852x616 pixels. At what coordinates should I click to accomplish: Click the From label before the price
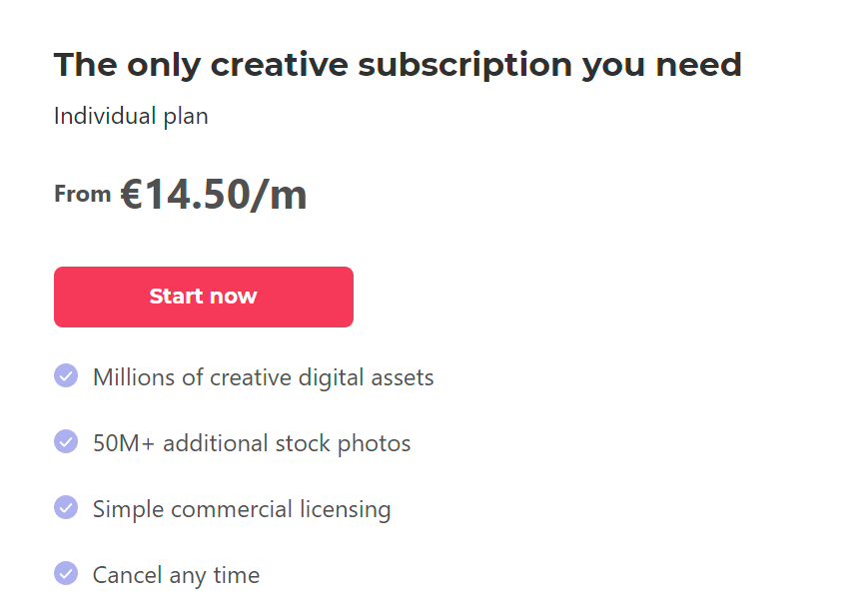click(x=83, y=194)
